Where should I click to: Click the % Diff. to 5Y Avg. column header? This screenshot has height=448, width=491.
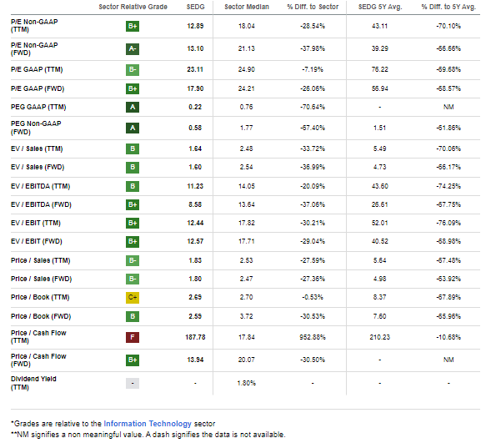coord(448,7)
